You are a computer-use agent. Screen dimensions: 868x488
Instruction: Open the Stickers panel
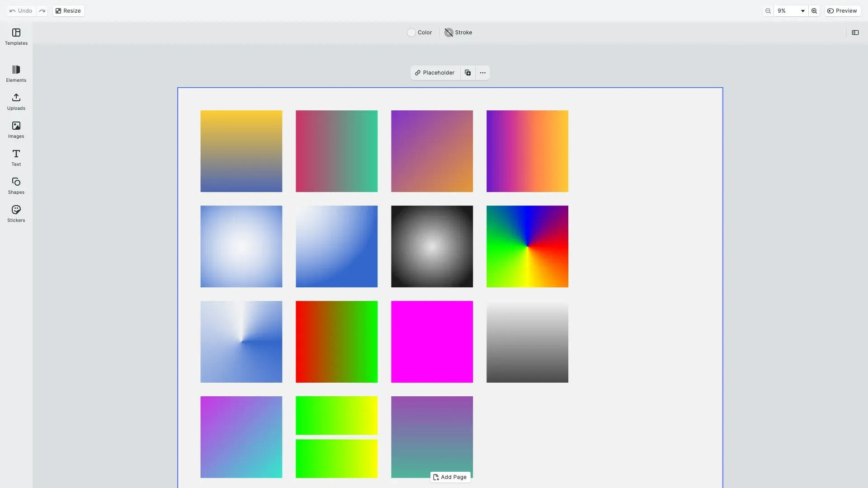click(x=16, y=214)
